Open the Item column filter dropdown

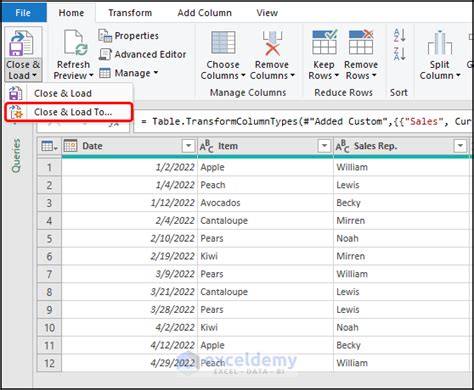point(324,146)
